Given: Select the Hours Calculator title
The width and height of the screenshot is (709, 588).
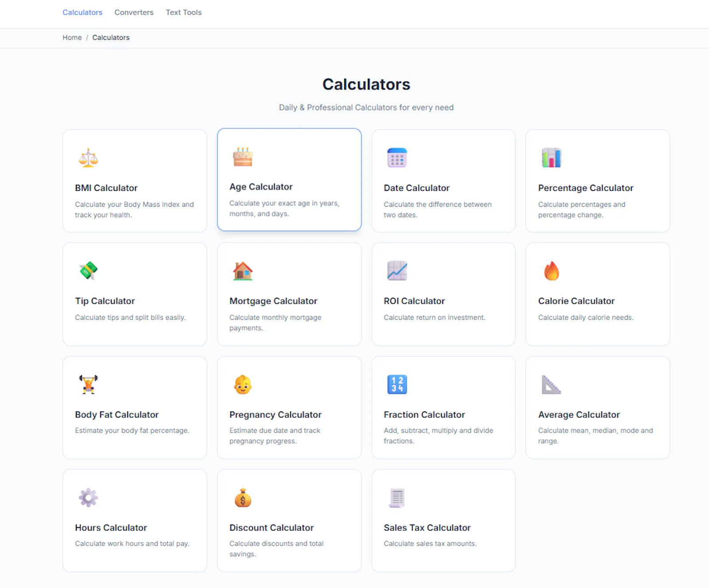Looking at the screenshot, I should 111,528.
